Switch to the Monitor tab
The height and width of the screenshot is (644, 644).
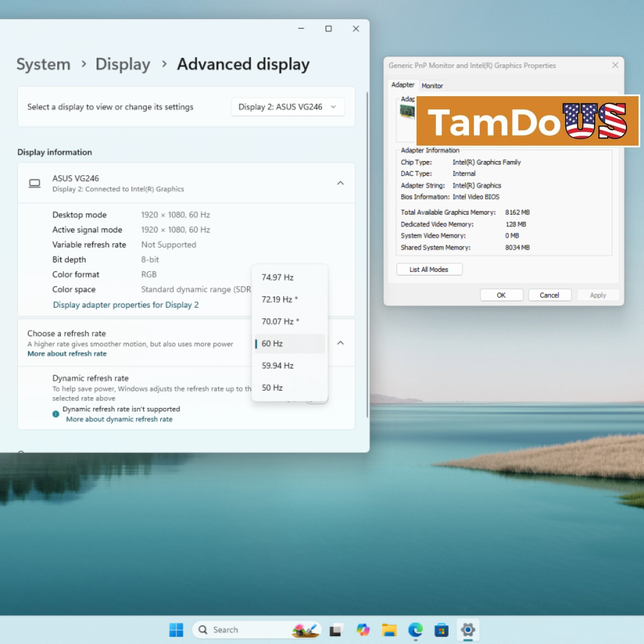432,86
